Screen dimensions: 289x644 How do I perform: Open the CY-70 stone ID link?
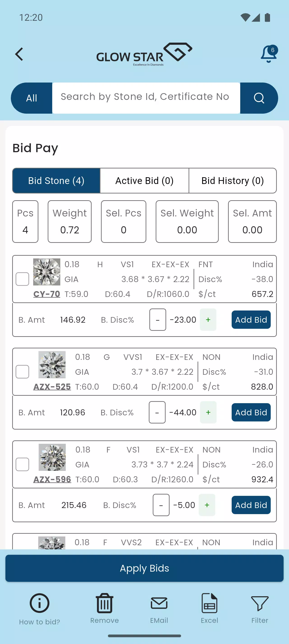click(47, 294)
